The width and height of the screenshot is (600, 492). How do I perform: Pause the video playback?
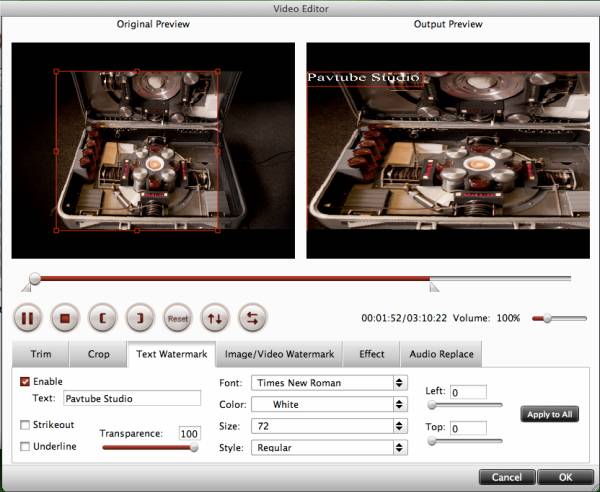(x=27, y=318)
